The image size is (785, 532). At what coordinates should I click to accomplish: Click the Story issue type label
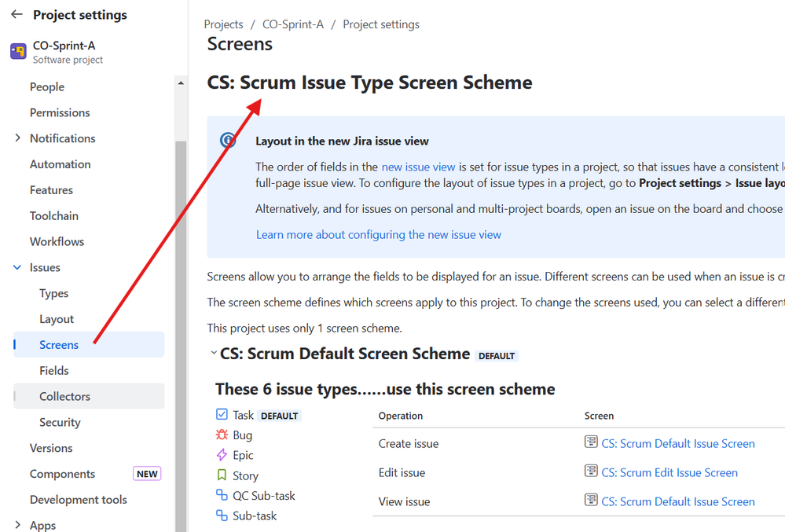pos(245,476)
